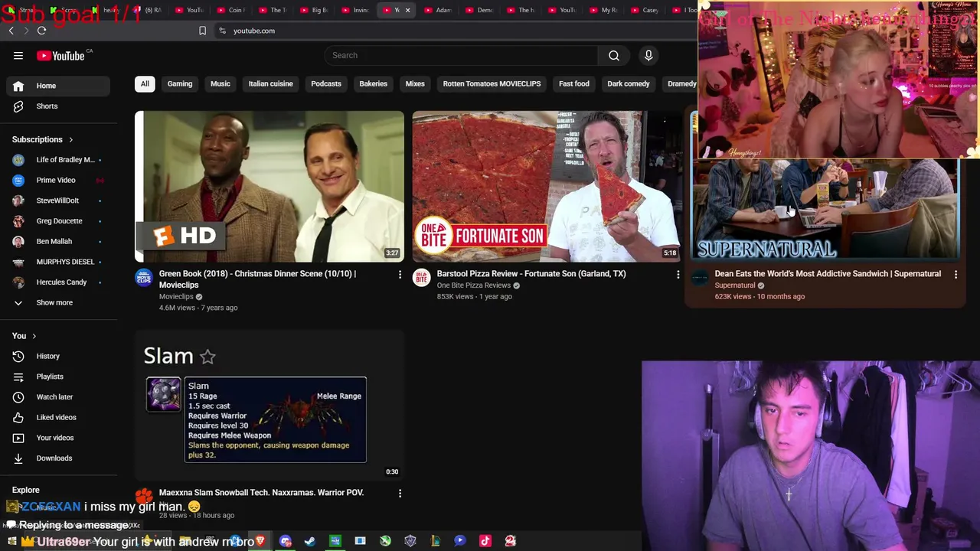Switch to the Big Bu browser tab
Image resolution: width=980 pixels, height=551 pixels.
(x=314, y=10)
